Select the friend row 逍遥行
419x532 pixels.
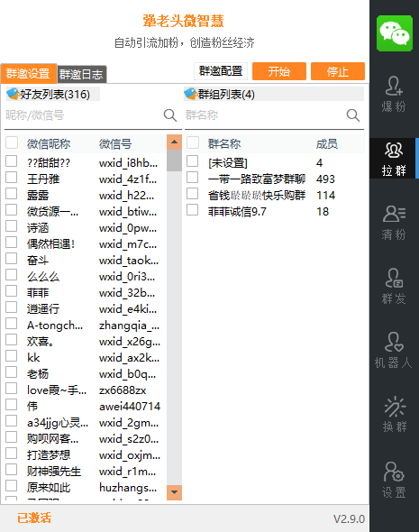(86, 309)
